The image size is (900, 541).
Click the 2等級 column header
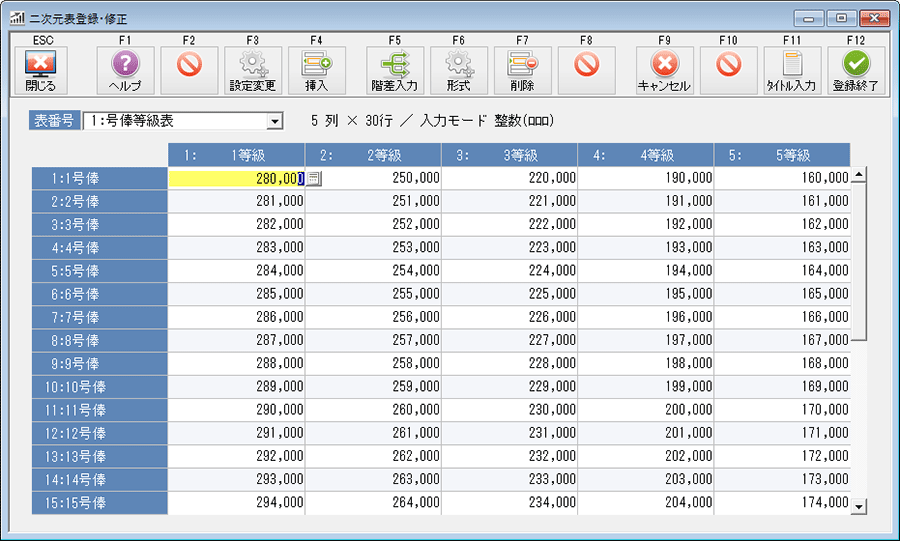pyautogui.click(x=373, y=155)
